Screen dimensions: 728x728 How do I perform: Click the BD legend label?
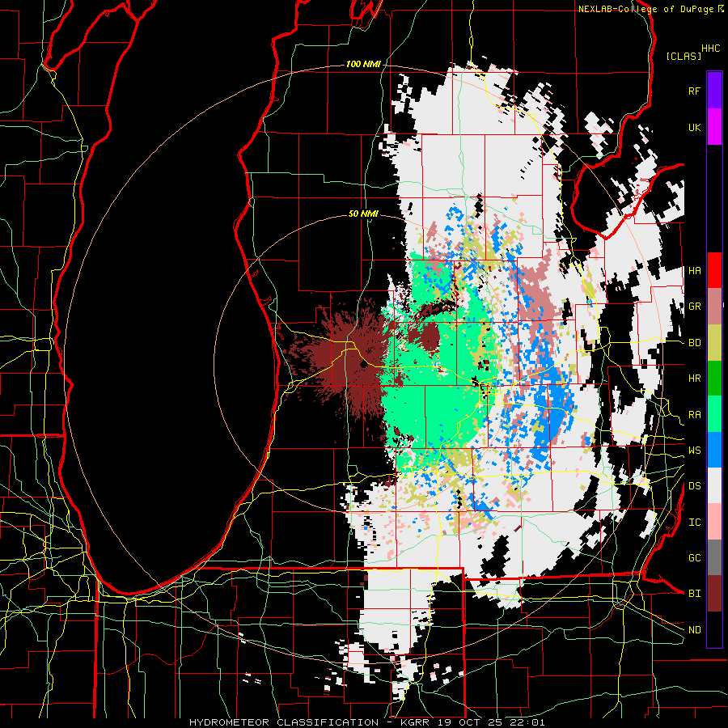tap(695, 343)
